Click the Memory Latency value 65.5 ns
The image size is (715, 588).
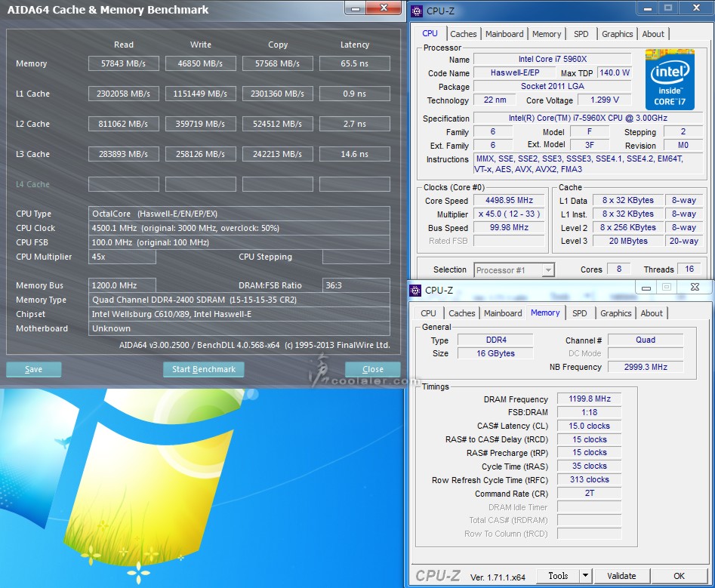point(355,63)
